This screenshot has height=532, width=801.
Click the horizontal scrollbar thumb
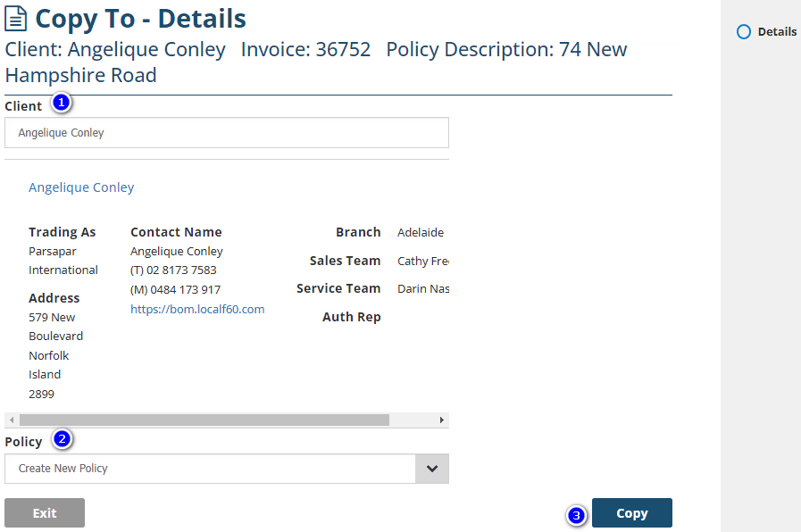point(204,420)
